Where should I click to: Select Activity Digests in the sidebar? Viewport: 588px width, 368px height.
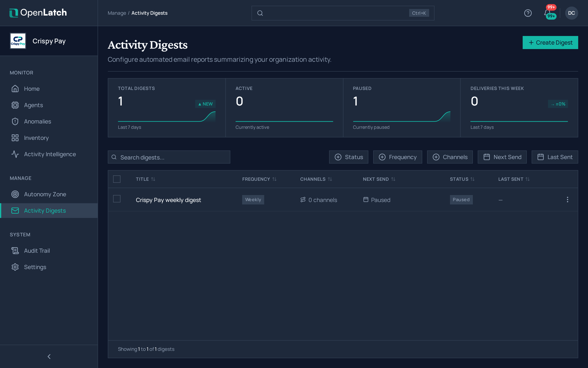click(49, 211)
